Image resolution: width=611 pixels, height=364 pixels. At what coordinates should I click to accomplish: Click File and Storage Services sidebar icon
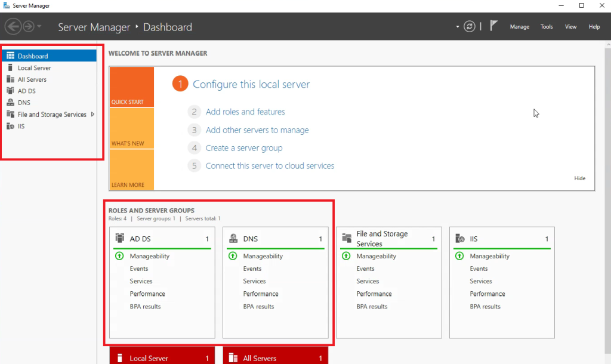point(11,114)
